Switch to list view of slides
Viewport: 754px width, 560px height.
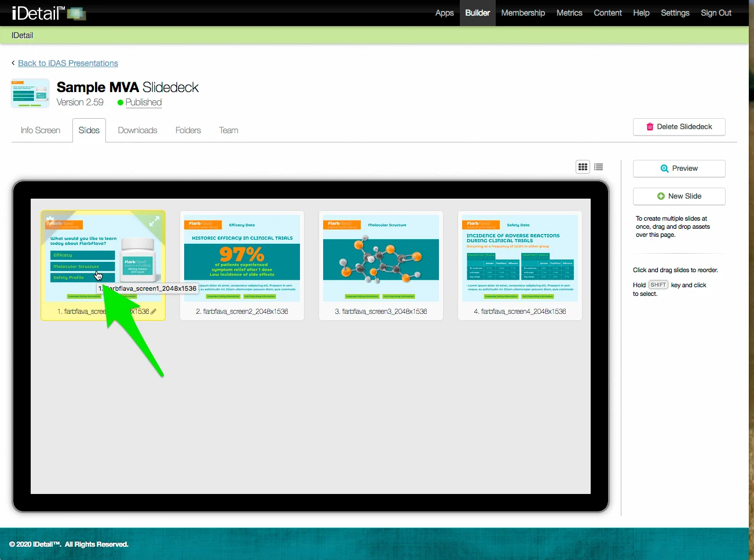(x=599, y=167)
